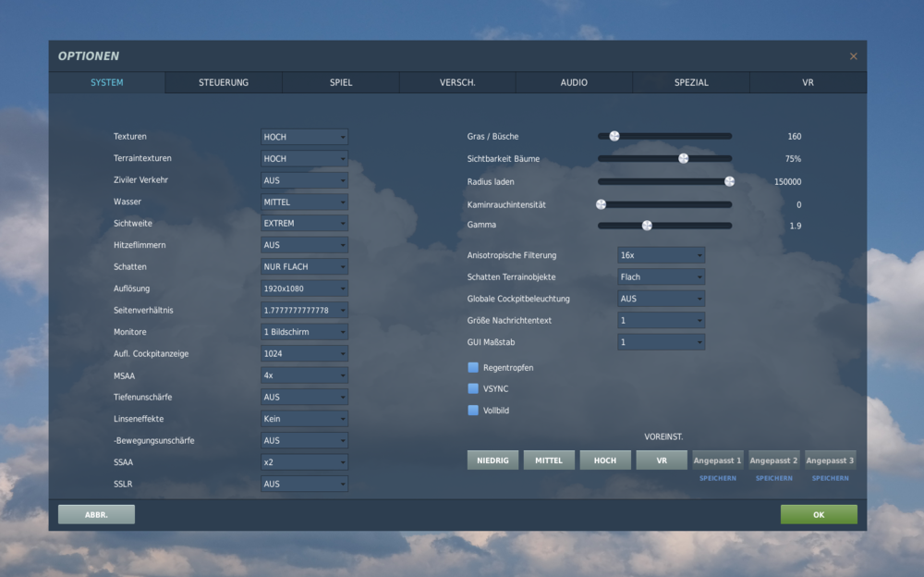The image size is (924, 577).
Task: Apply the HOCH graphics preset
Action: [605, 459]
